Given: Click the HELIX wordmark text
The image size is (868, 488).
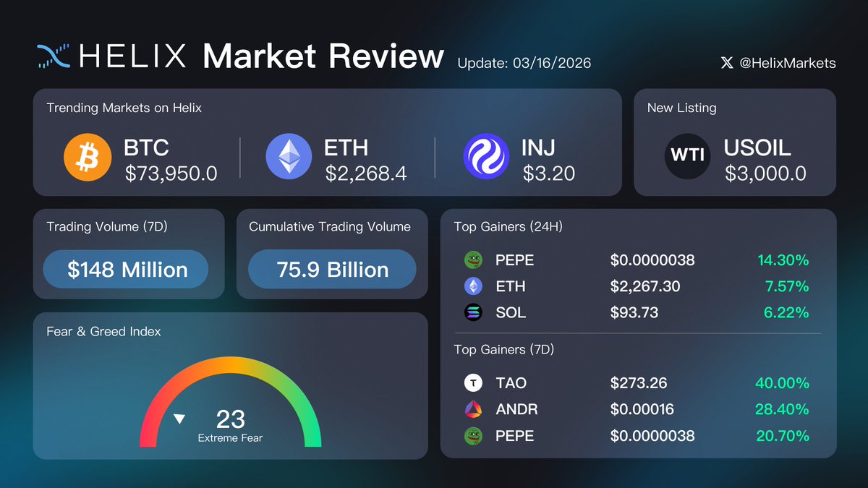Looking at the screenshot, I should tap(132, 56).
